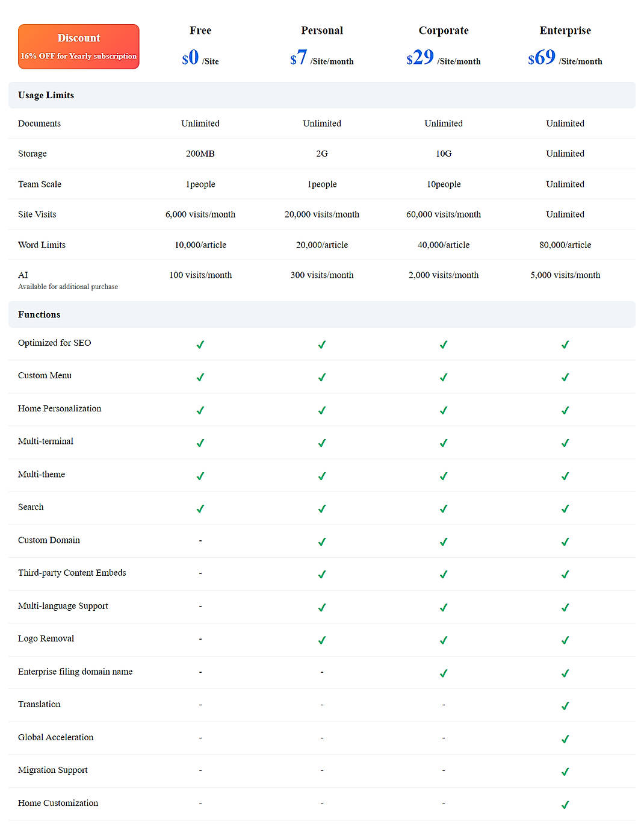The height and width of the screenshot is (830, 644).
Task: Click the Home Customization checkmark under Enterprise
Action: click(x=565, y=804)
